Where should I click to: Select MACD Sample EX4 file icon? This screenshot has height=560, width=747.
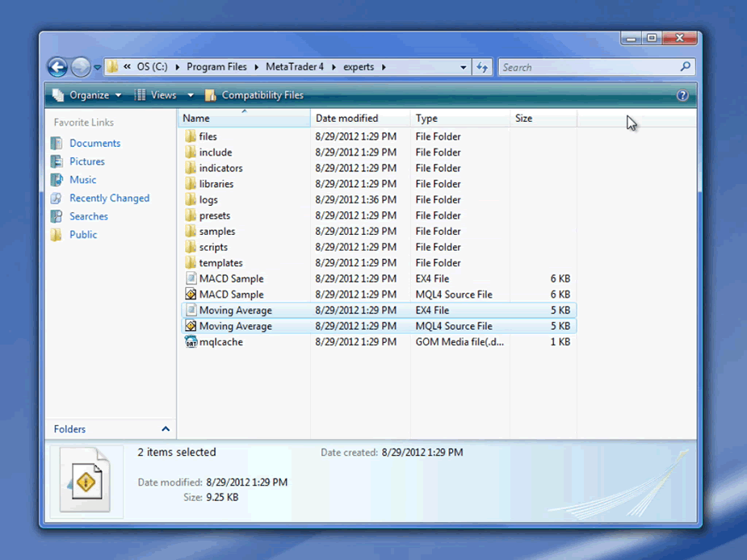[x=191, y=278]
